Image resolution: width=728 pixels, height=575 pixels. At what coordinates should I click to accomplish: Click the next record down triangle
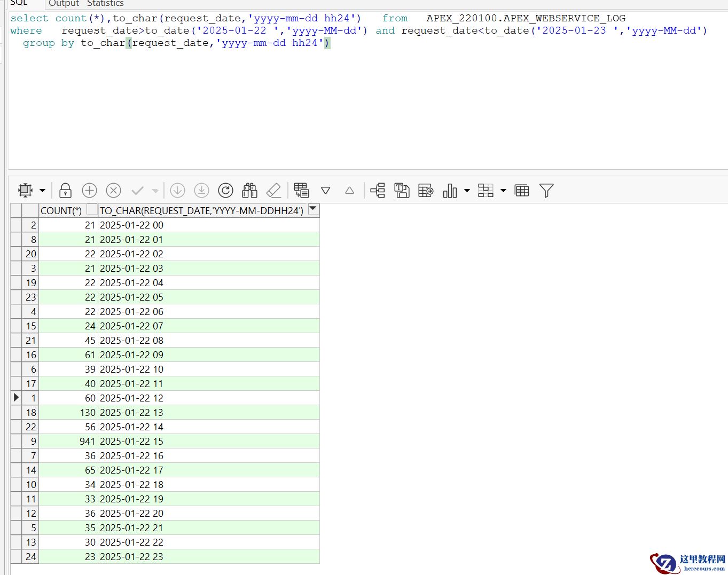pyautogui.click(x=325, y=191)
